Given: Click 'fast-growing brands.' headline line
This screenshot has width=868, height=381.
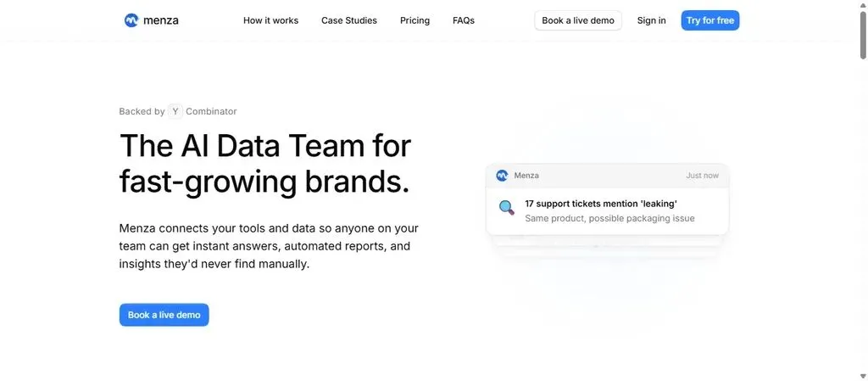Looking at the screenshot, I should [264, 181].
